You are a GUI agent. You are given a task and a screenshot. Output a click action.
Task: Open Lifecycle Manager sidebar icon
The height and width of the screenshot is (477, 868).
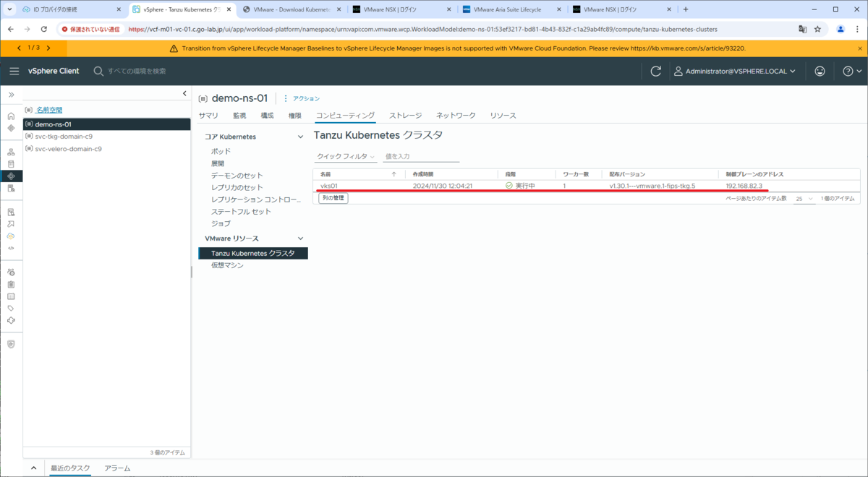pos(11,320)
